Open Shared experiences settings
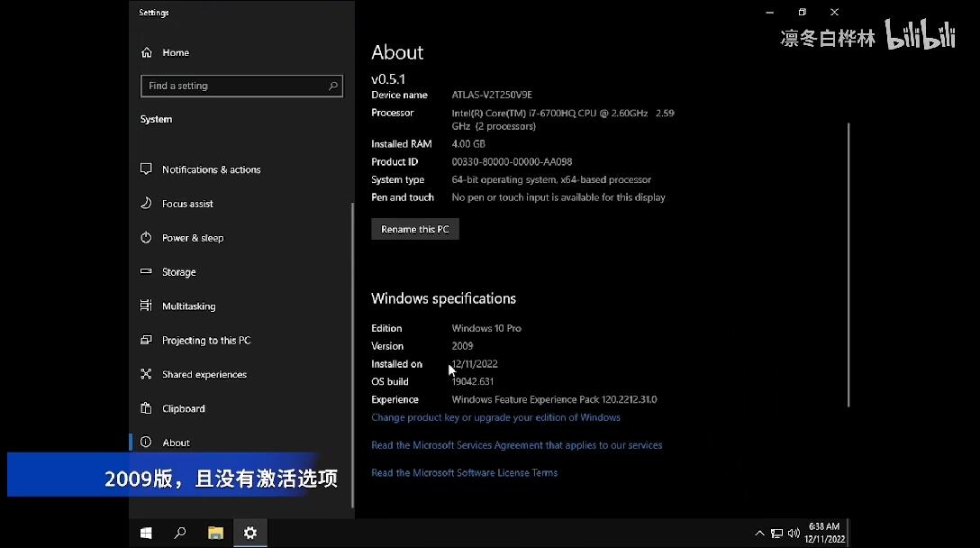 tap(204, 374)
